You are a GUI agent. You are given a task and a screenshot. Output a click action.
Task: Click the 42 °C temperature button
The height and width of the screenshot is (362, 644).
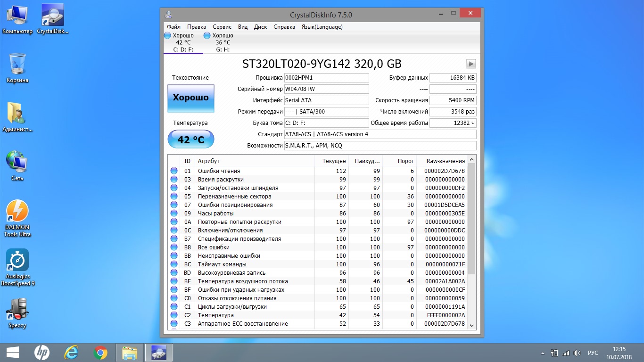[191, 140]
